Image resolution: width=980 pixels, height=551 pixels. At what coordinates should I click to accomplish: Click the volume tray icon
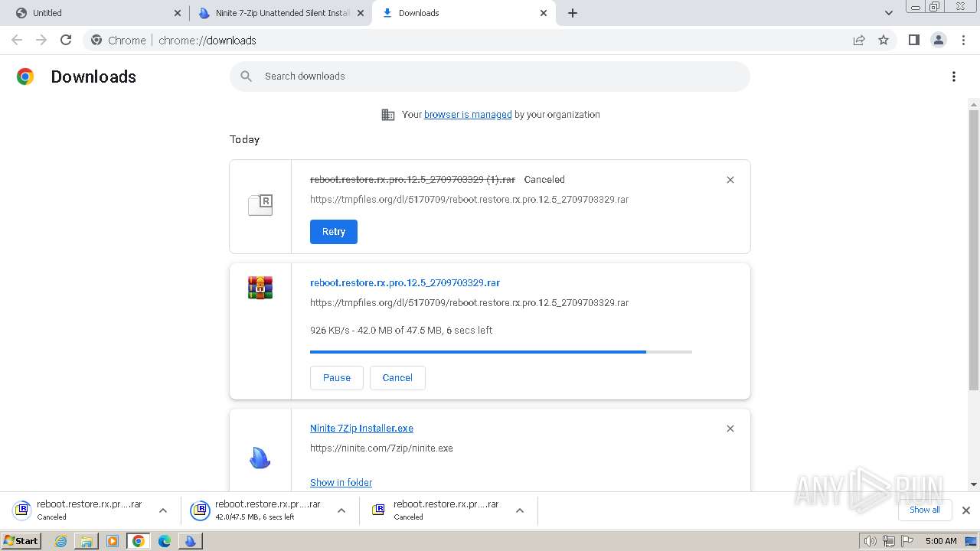(x=870, y=541)
